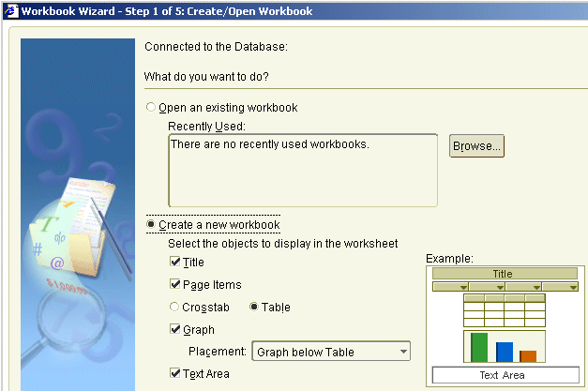This screenshot has height=391, width=588.
Task: Click the blue bar in example graph
Action: [505, 352]
